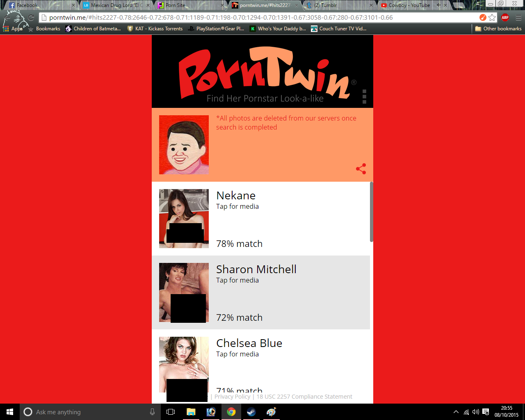Open the KAT - Kickass Torrents bookmark
525x420 pixels.
coord(155,29)
